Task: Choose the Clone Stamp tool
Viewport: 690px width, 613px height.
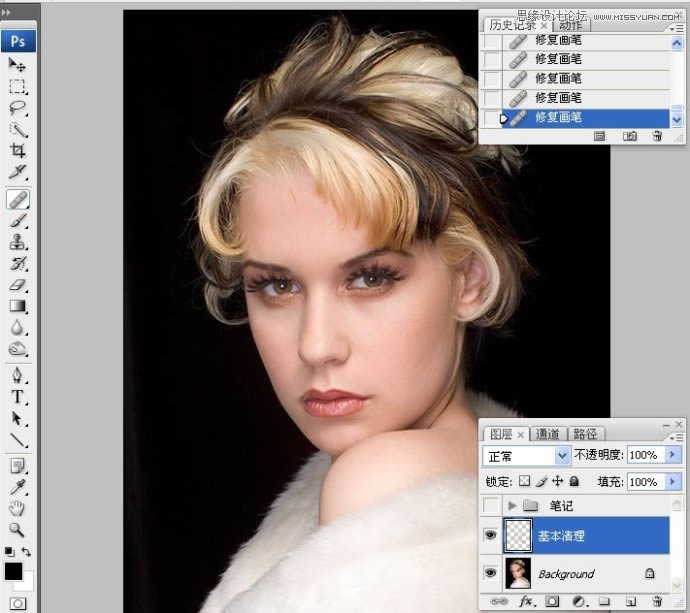Action: (x=18, y=242)
